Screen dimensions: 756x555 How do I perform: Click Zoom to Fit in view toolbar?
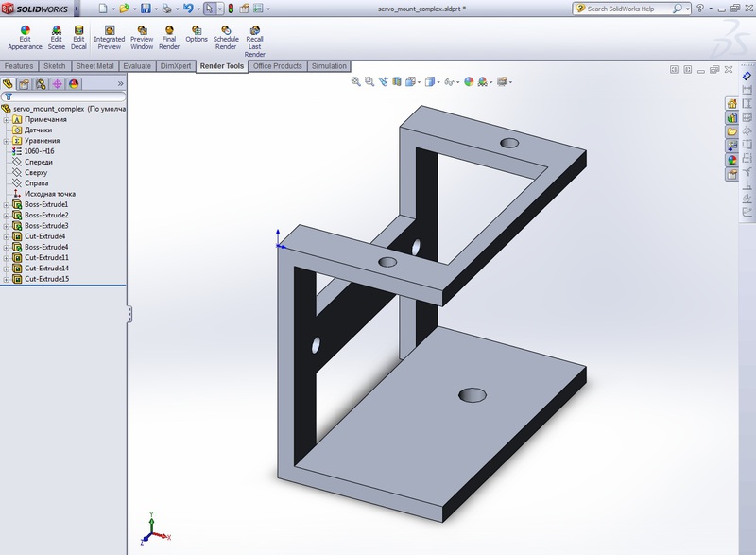click(x=356, y=81)
